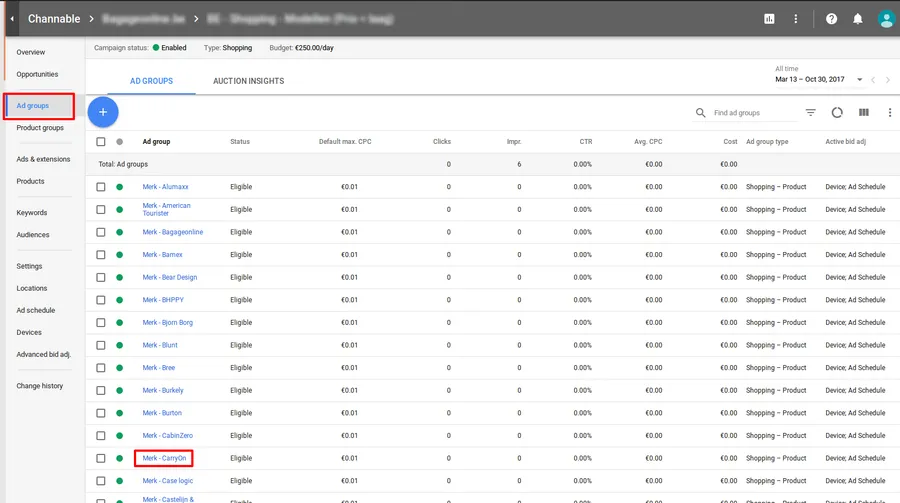Click the Find ad groups search field
Viewport: 900px width, 503px height.
(750, 113)
